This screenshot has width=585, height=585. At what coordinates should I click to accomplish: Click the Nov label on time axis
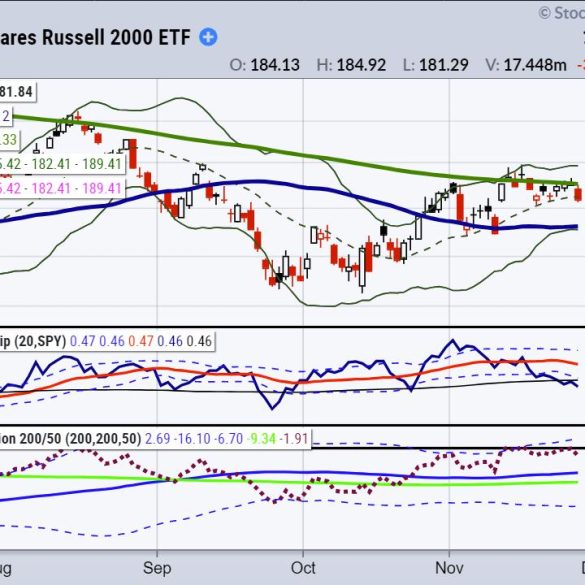click(449, 568)
